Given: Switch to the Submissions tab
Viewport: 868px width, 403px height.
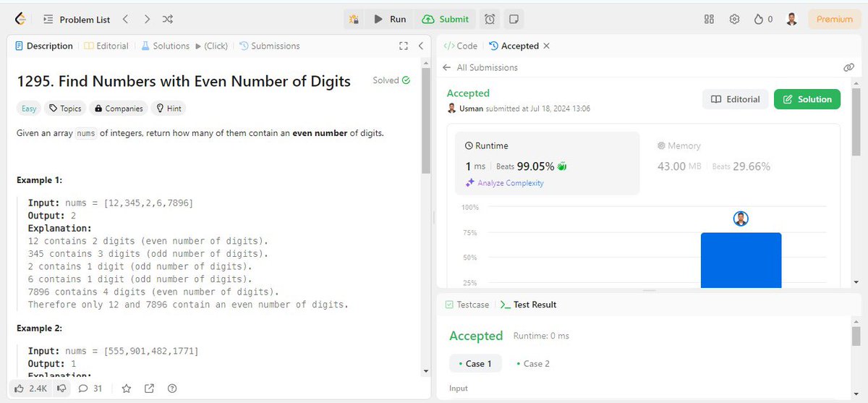Looking at the screenshot, I should 270,46.
